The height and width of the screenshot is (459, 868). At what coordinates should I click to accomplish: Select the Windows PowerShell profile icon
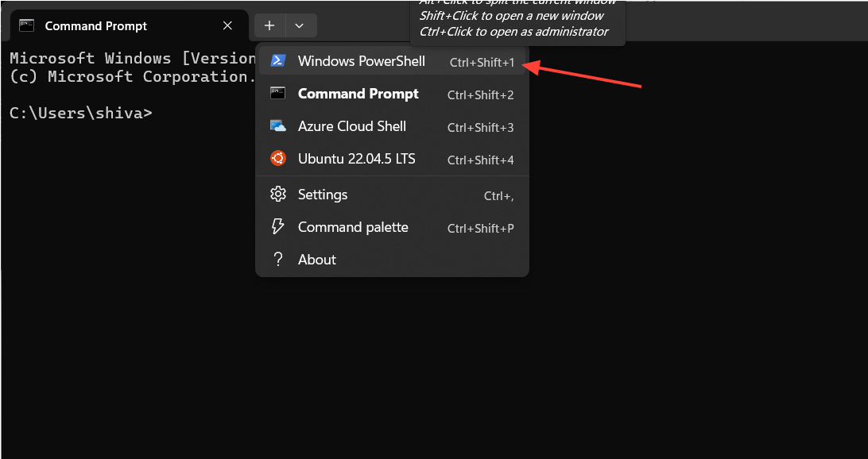tap(278, 60)
